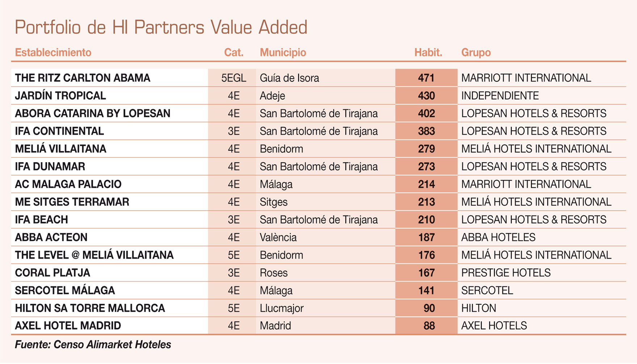
Task: Click the Sitges municipality cell
Action: pyautogui.click(x=273, y=202)
